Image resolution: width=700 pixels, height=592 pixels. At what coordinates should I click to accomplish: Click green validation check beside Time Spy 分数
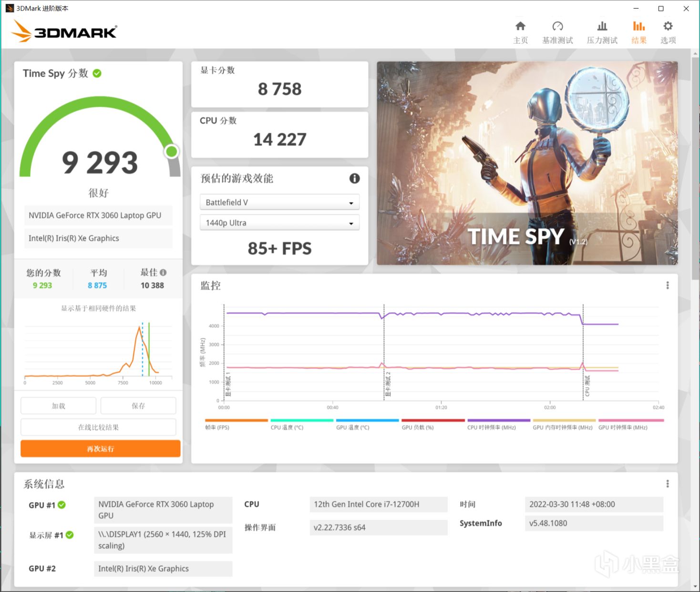[x=97, y=73]
